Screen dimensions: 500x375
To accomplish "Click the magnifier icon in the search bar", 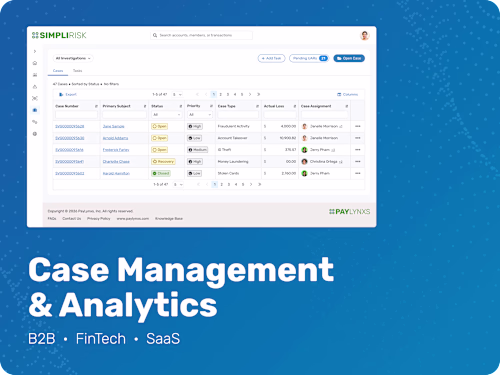I will [155, 35].
